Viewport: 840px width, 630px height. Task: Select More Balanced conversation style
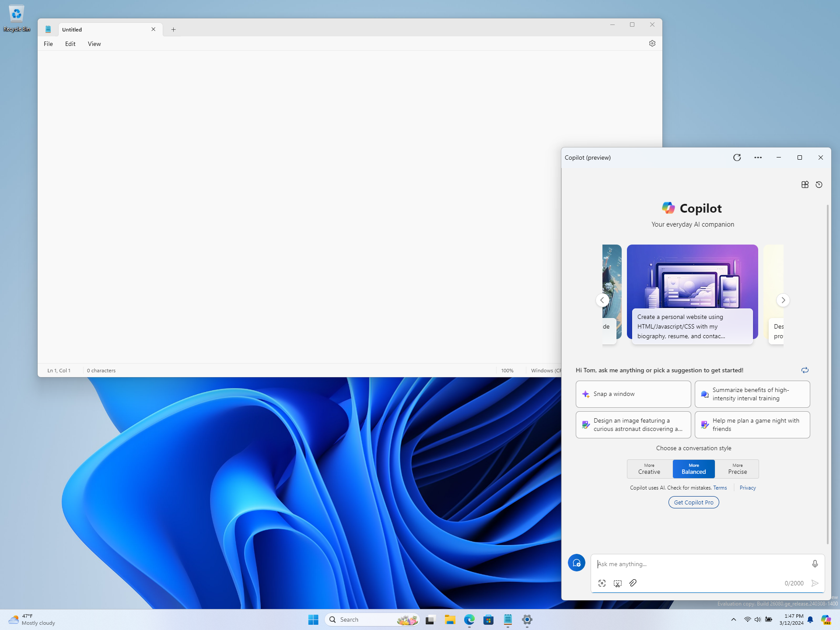point(693,469)
